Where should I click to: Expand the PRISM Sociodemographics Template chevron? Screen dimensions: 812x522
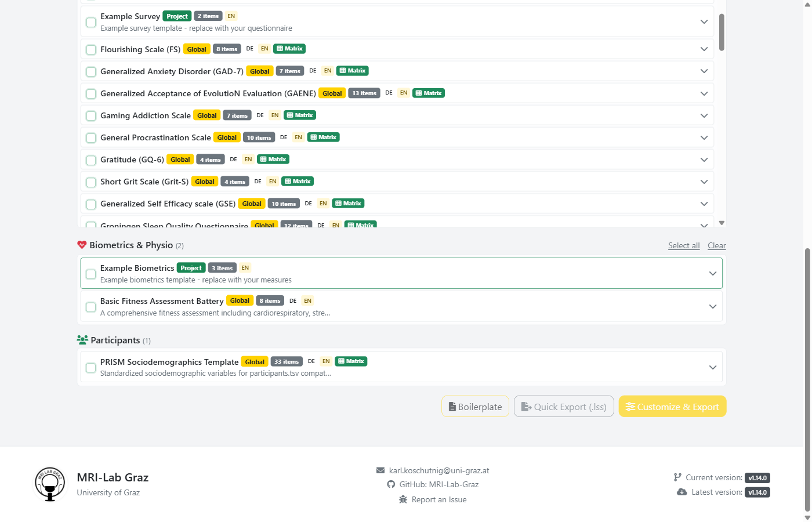coord(713,367)
